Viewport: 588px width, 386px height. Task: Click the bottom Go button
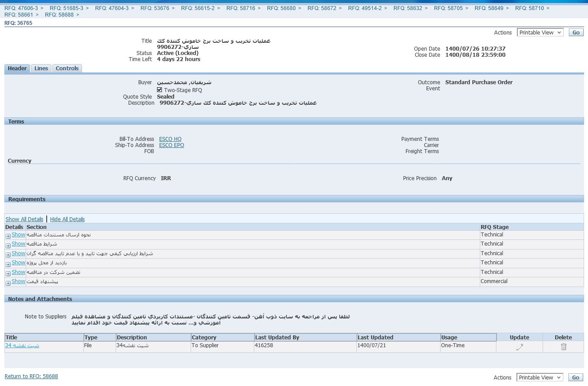pos(576,377)
